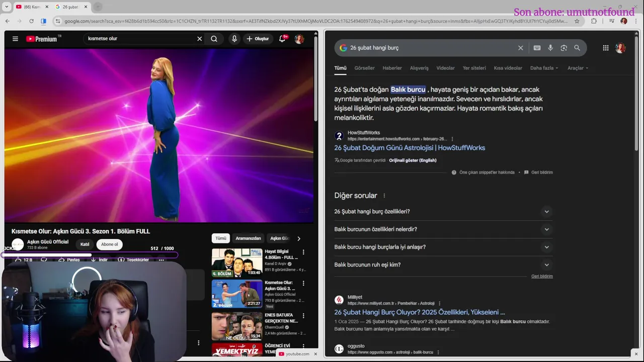Image resolution: width=644 pixels, height=362 pixels.
Task: Run the YouTube search with magnifier icon
Action: (x=214, y=39)
